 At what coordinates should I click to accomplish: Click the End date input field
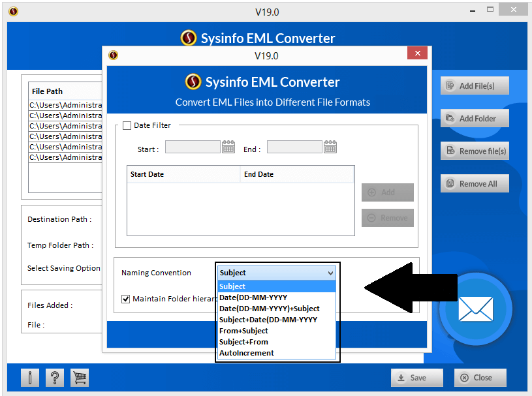(x=294, y=147)
